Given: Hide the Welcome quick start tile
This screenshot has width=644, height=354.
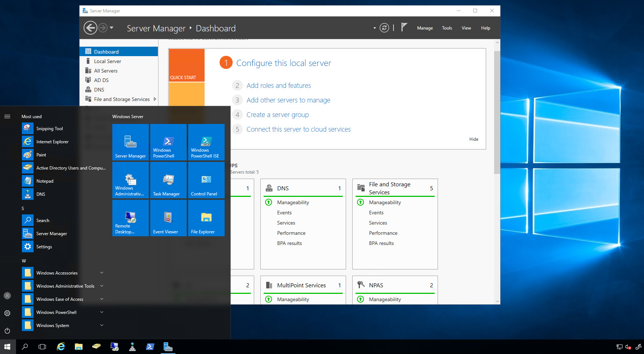Looking at the screenshot, I should pyautogui.click(x=474, y=139).
